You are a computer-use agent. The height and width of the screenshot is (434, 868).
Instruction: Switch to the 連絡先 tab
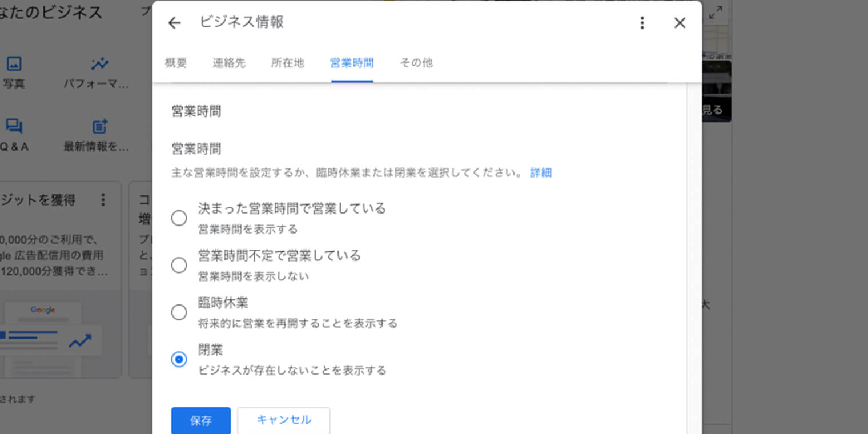[x=229, y=63]
